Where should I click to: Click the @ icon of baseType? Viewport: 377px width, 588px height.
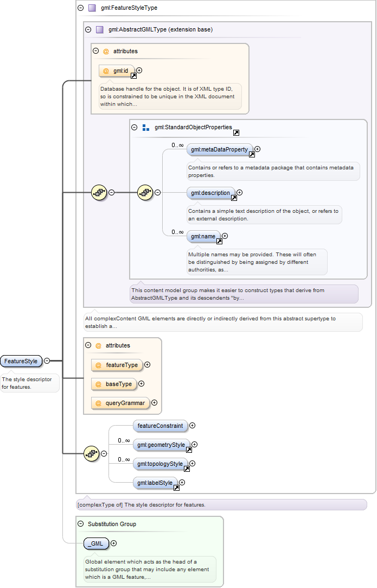pos(98,384)
